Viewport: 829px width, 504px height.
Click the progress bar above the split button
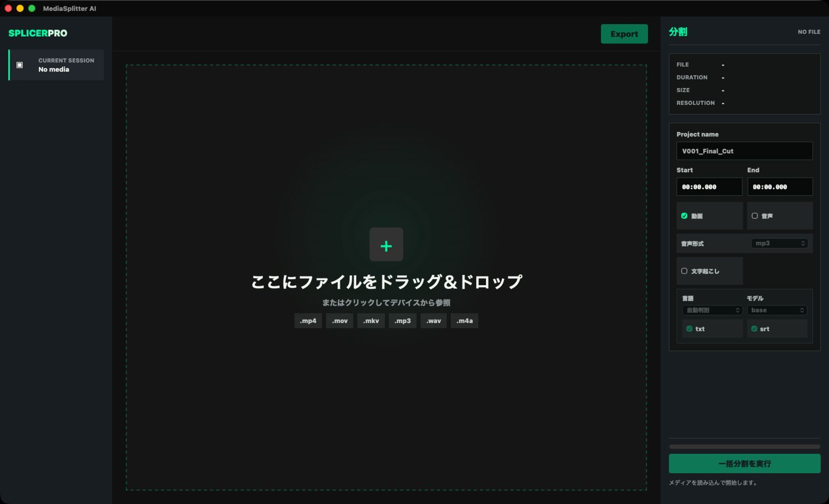click(x=745, y=447)
